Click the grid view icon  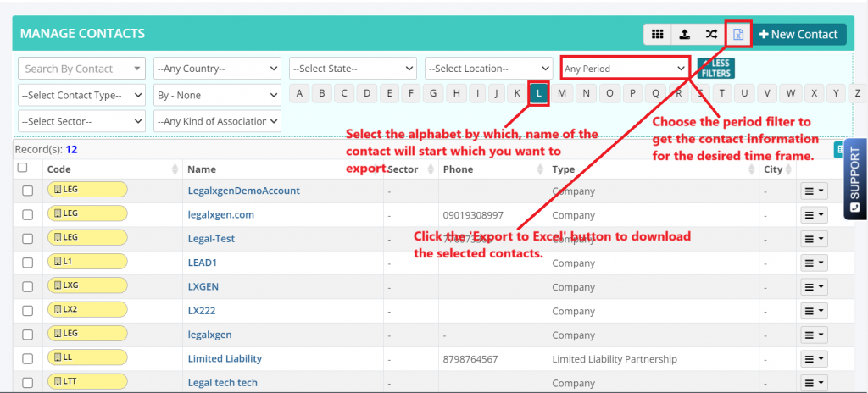(x=657, y=35)
